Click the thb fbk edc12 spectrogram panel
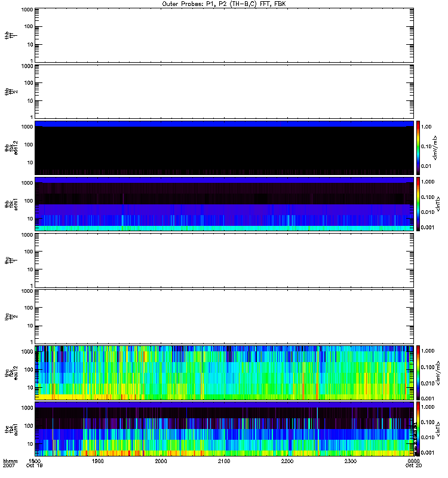Screen dimensions: 448x478 [x=224, y=148]
